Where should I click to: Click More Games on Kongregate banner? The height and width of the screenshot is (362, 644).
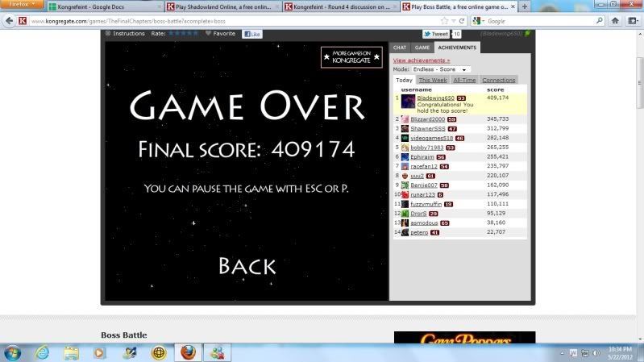pos(351,56)
